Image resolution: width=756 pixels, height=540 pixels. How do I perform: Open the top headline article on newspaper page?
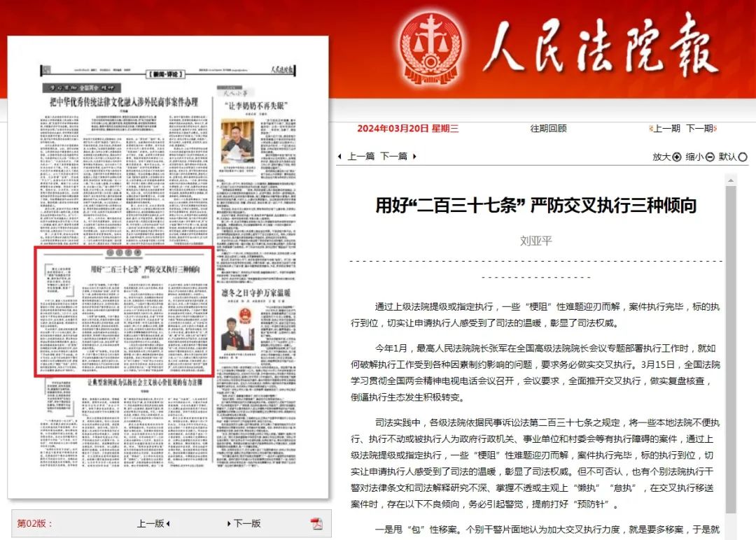[124, 102]
